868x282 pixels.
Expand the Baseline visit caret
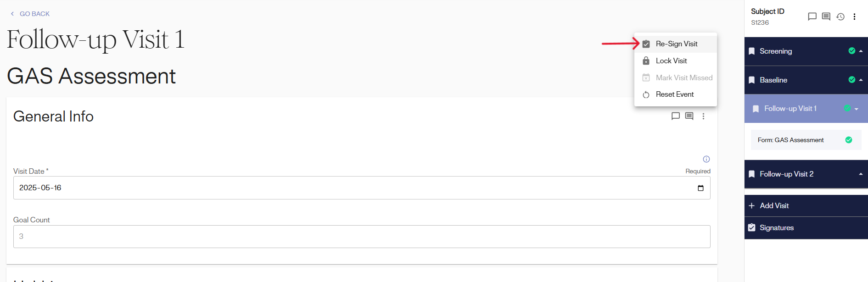tap(861, 80)
